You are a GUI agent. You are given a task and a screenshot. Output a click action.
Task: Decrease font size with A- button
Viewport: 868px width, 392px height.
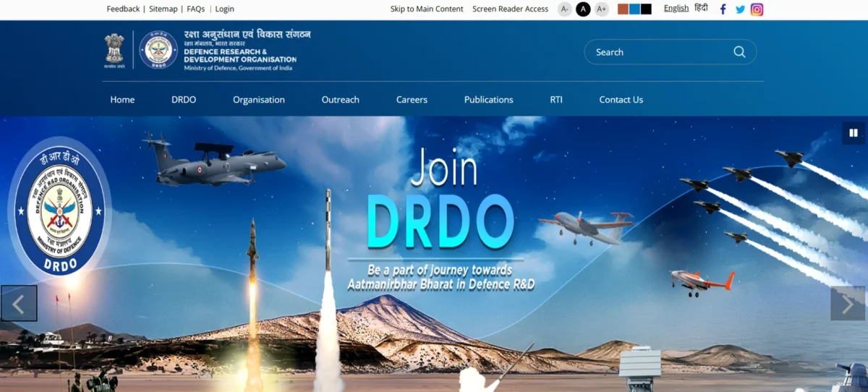tap(565, 9)
